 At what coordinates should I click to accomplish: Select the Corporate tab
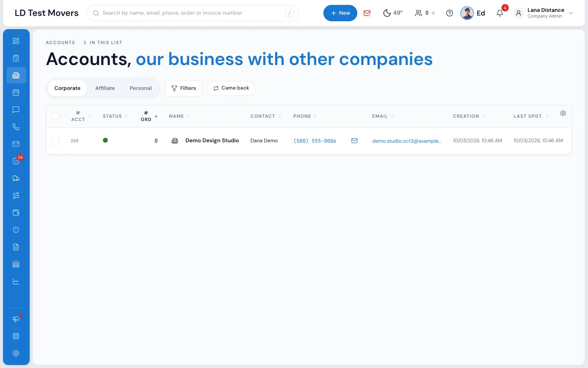coord(67,88)
